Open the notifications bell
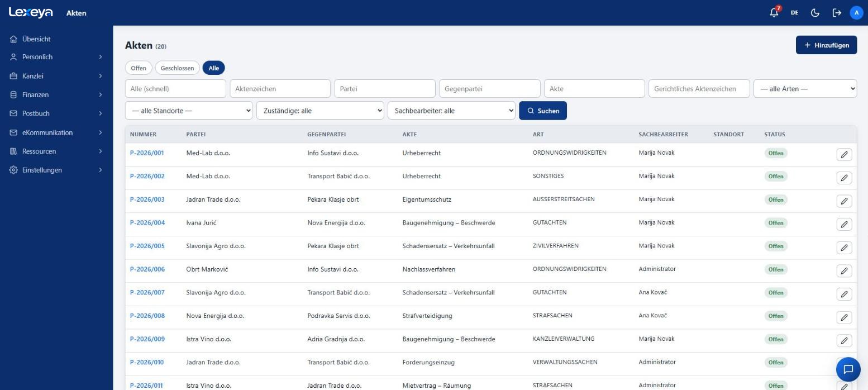868x390 pixels. coord(774,12)
